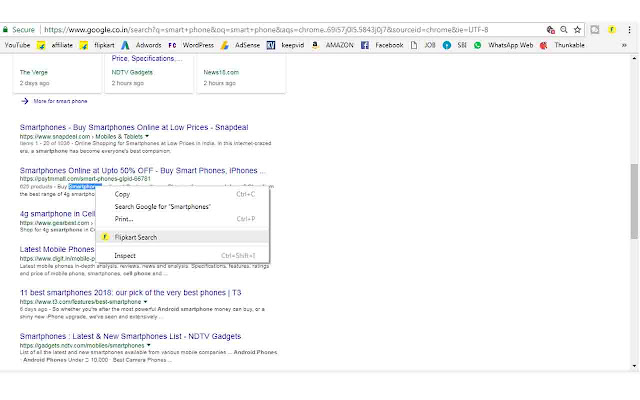
Task: Click the AdSense bookmark icon
Action: (224, 45)
